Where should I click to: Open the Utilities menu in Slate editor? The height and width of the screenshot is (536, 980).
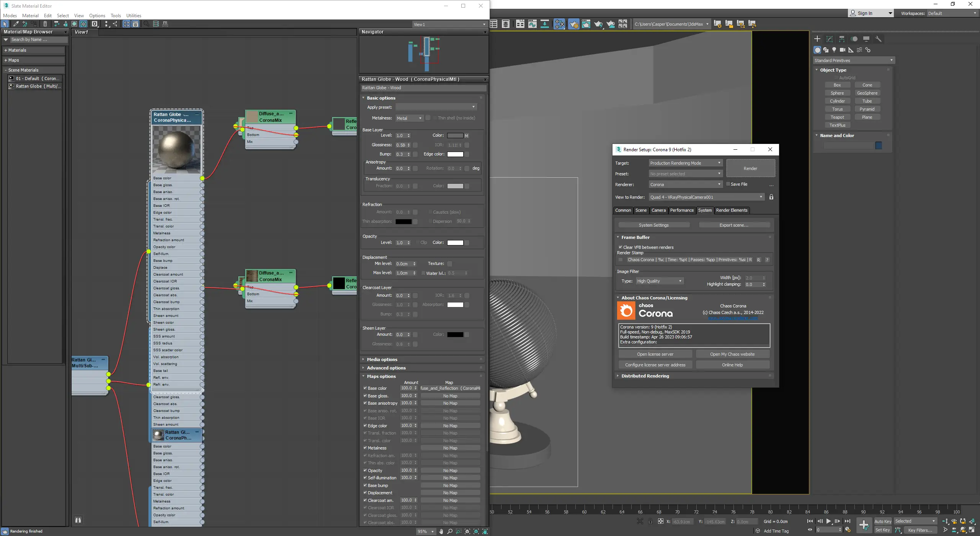coord(134,16)
